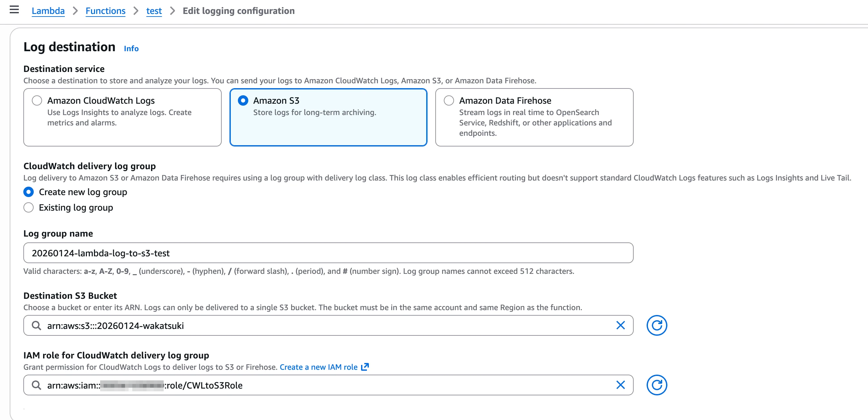Choose Existing log group option

pyautogui.click(x=29, y=207)
